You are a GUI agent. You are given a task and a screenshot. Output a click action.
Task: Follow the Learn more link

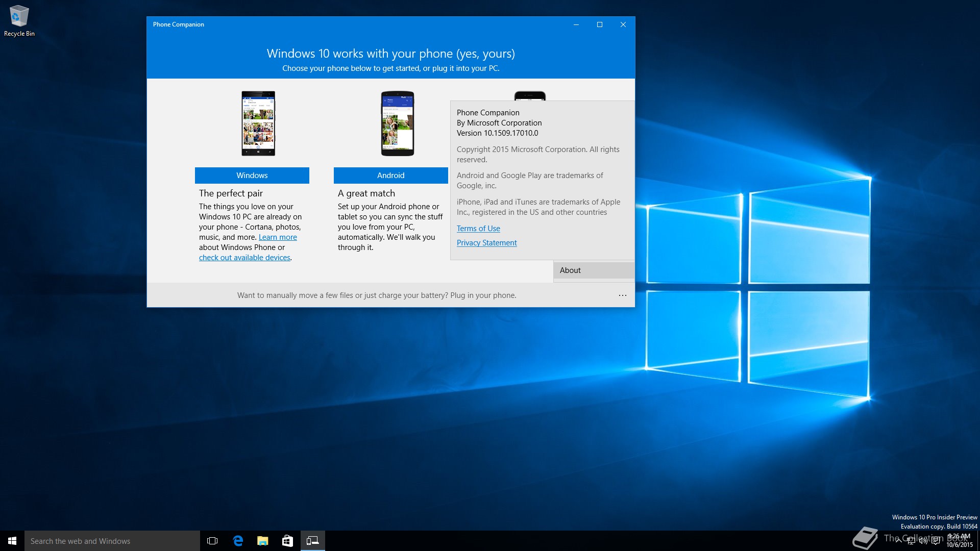point(278,237)
